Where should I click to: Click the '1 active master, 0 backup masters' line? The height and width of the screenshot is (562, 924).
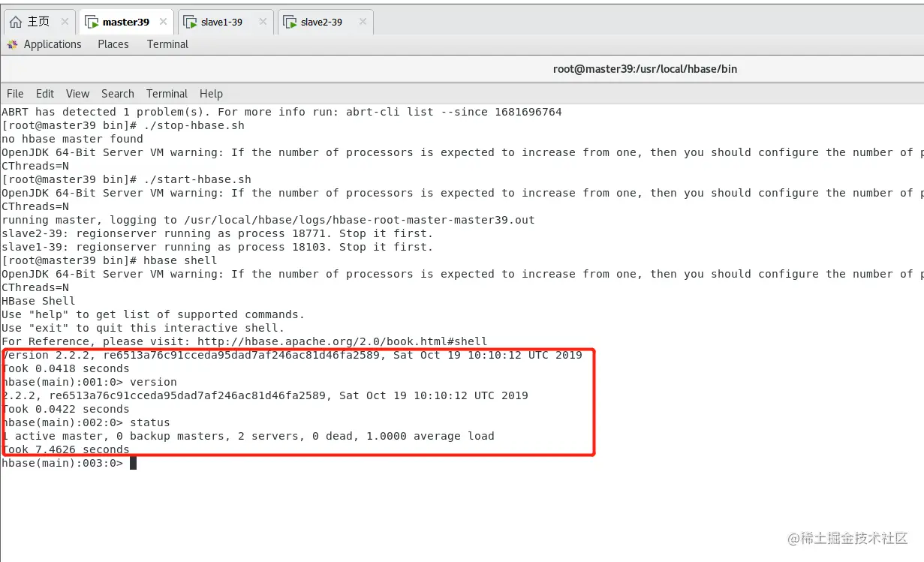tap(248, 436)
